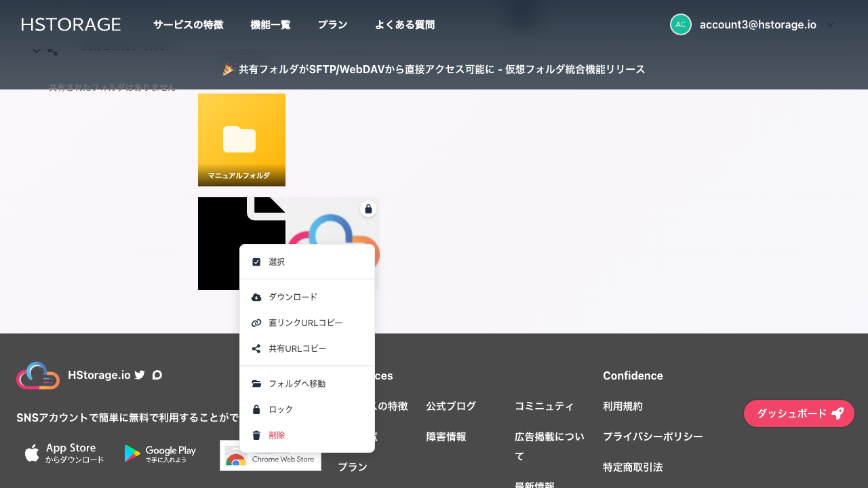Open the 機能一覧 header menu item
Viewport: 868px width, 488px height.
[x=270, y=25]
